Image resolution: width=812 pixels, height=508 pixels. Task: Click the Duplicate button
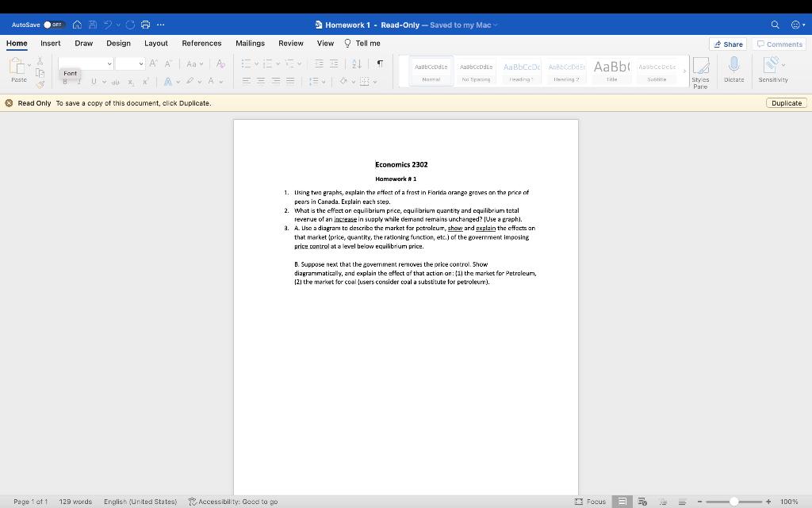[786, 102]
